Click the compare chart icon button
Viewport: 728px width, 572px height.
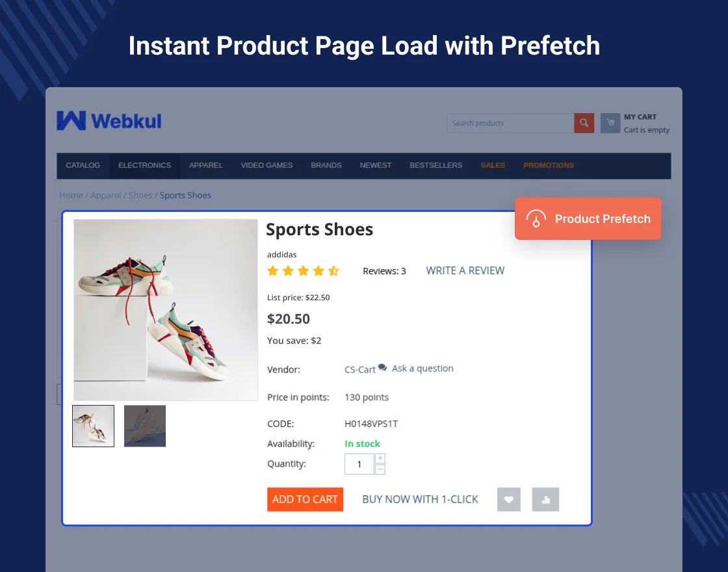tap(545, 499)
